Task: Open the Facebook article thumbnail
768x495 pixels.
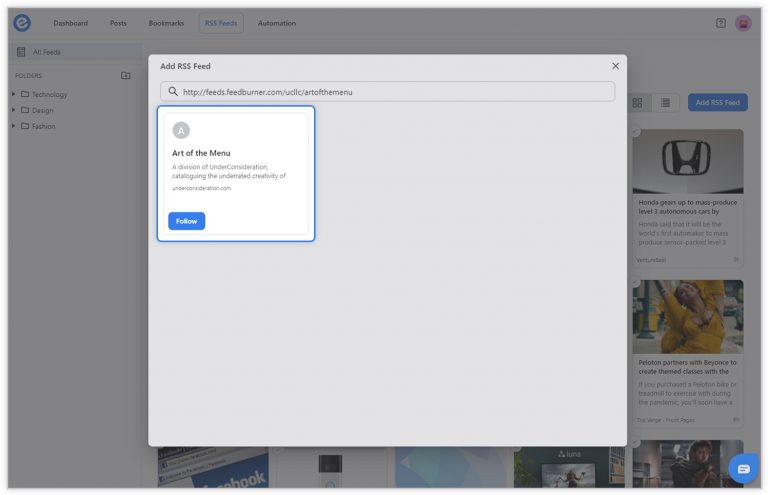Action: click(213, 467)
